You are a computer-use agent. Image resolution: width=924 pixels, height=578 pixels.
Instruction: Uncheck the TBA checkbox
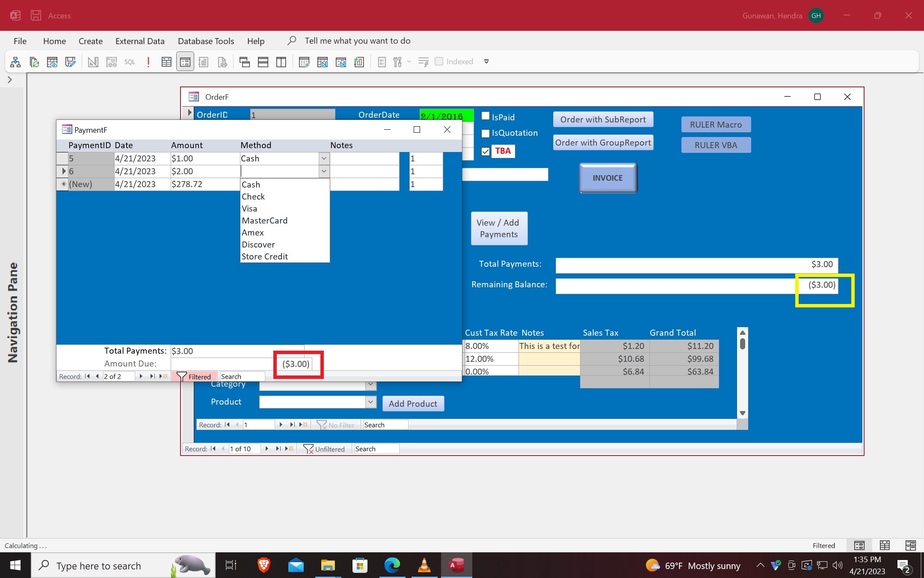pos(485,151)
